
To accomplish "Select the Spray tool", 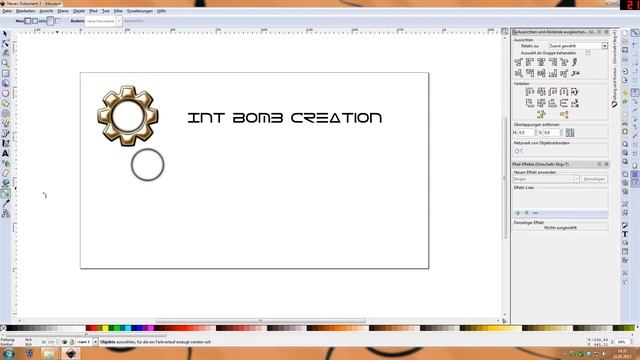I will point(5,163).
